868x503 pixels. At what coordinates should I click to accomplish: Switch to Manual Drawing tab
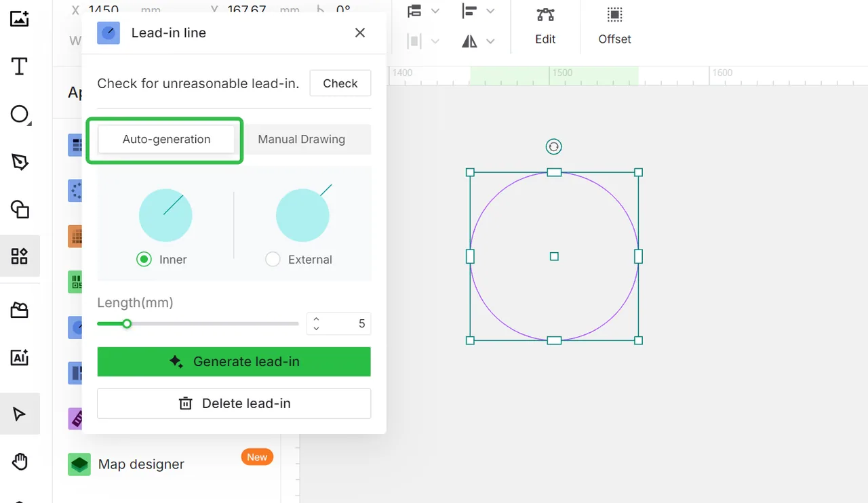[x=302, y=139]
